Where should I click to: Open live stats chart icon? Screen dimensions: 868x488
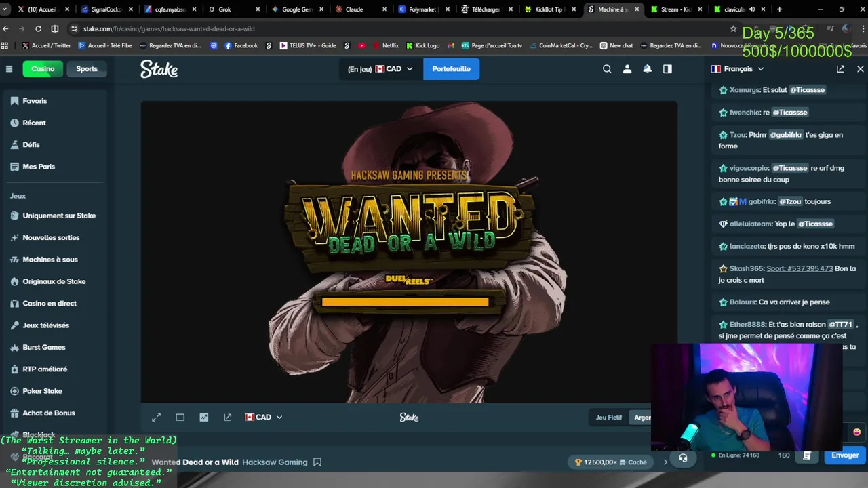203,417
